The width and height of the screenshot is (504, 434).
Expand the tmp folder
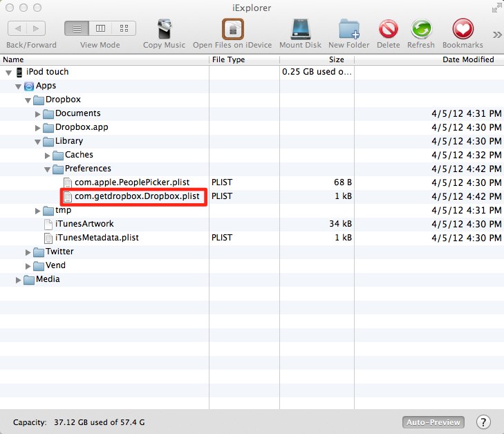[37, 211]
